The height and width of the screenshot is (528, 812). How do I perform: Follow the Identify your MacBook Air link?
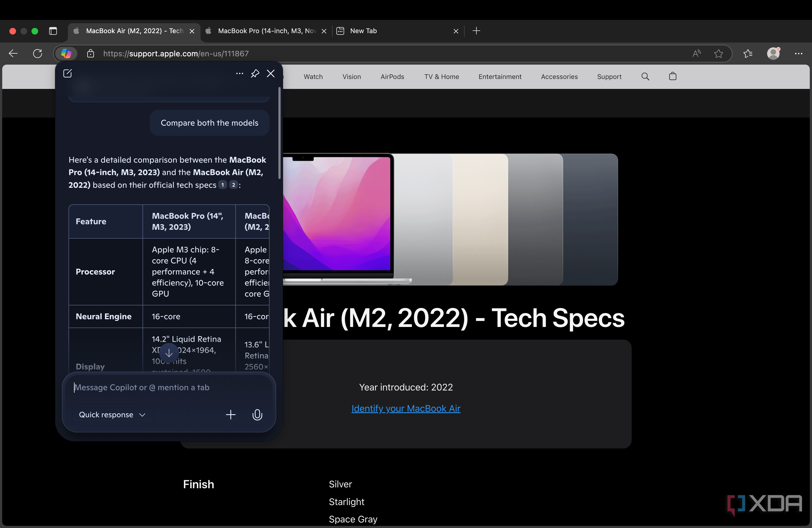(x=406, y=408)
